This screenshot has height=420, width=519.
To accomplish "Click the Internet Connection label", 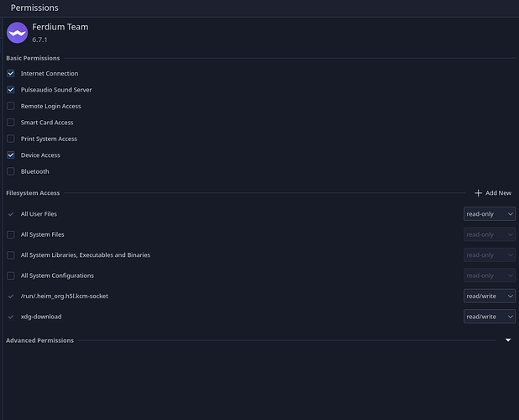I will tap(50, 73).
